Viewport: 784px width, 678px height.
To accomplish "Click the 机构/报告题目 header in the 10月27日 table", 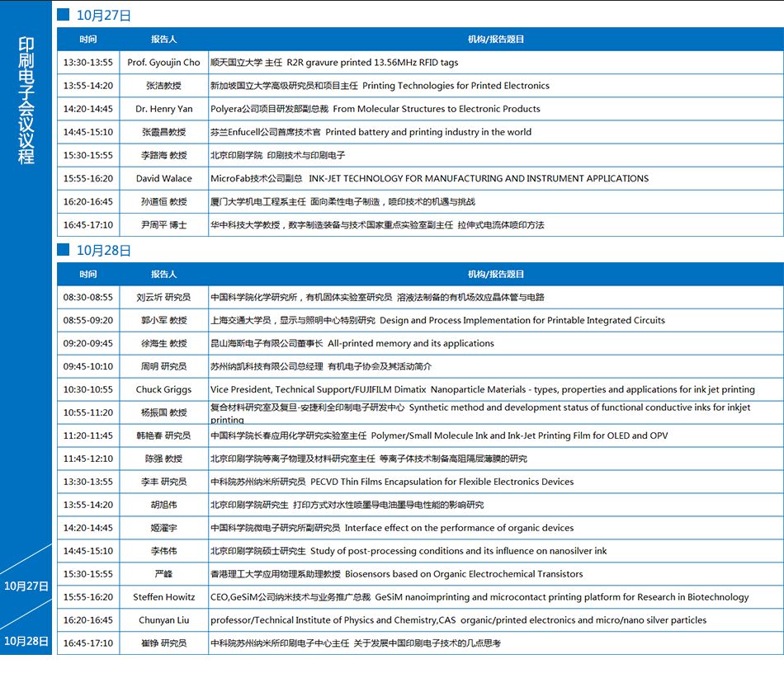I will [495, 39].
